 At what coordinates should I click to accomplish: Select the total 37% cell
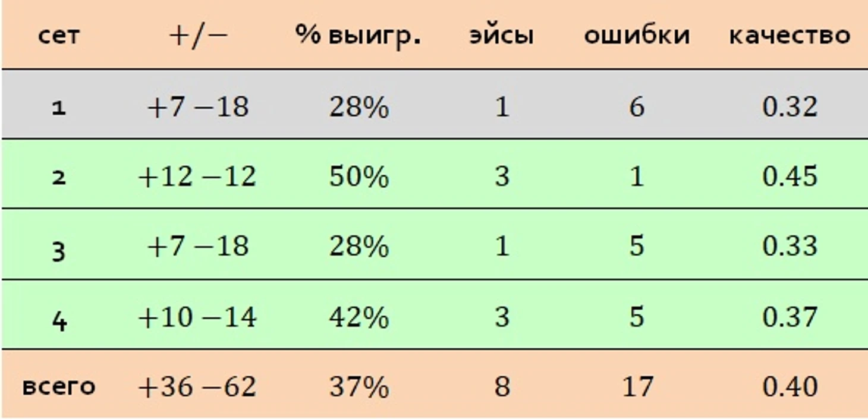coord(358,388)
